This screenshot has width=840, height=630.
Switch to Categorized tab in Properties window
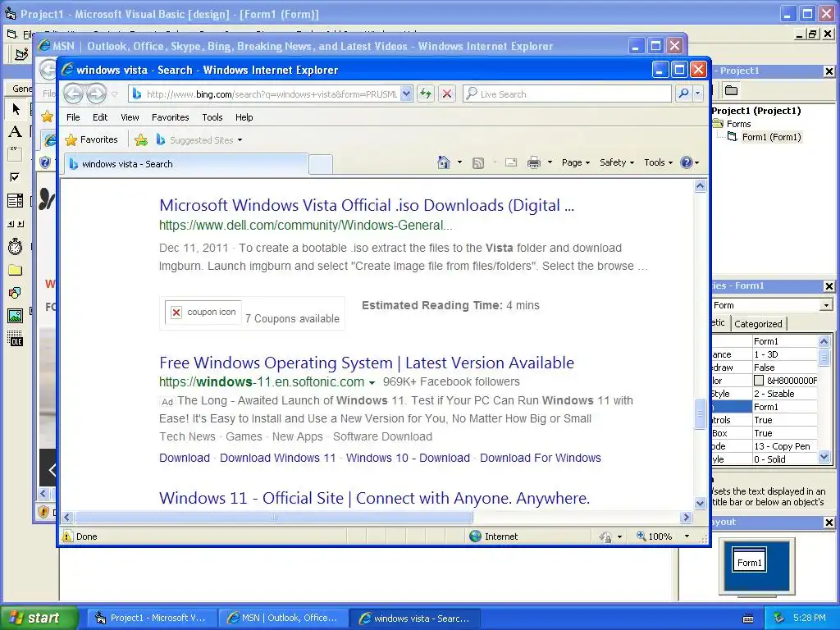[758, 323]
